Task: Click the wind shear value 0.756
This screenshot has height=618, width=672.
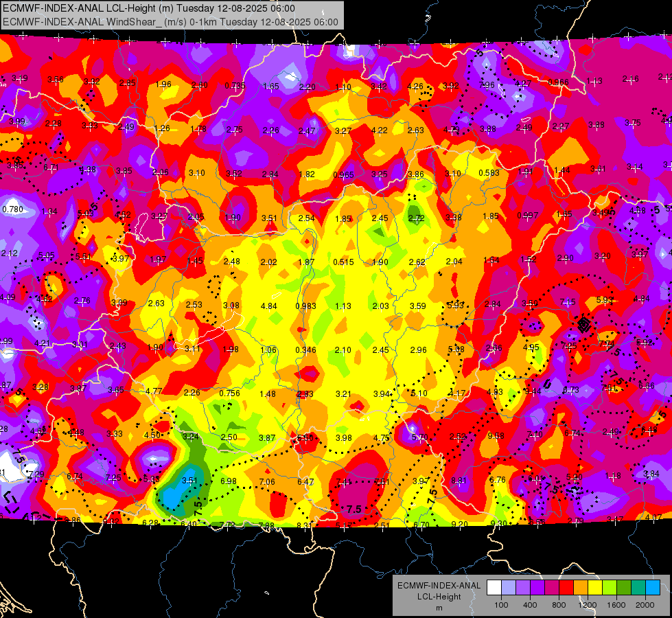Action: point(230,393)
